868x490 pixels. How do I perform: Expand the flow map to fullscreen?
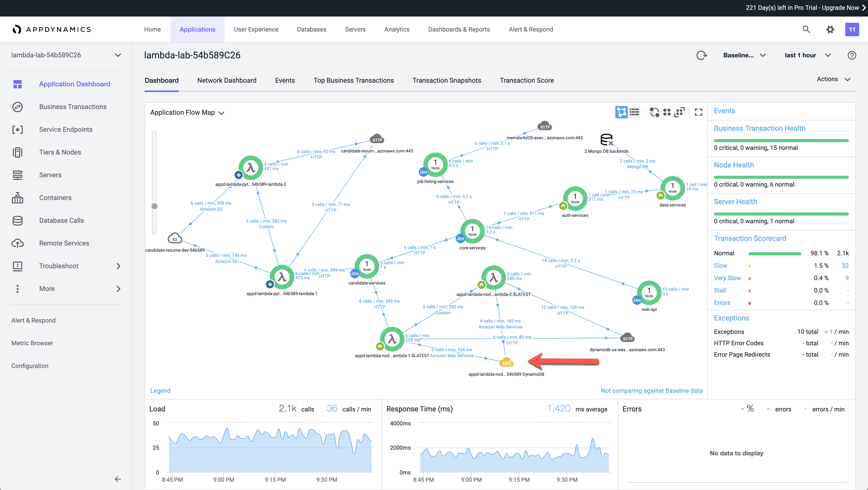pyautogui.click(x=699, y=112)
